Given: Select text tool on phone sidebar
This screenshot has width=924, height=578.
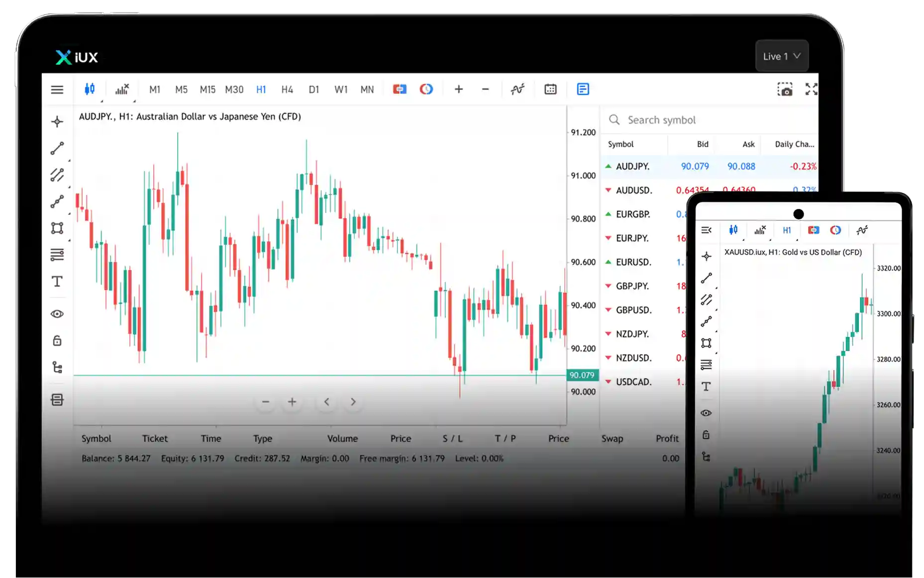Looking at the screenshot, I should (x=706, y=386).
